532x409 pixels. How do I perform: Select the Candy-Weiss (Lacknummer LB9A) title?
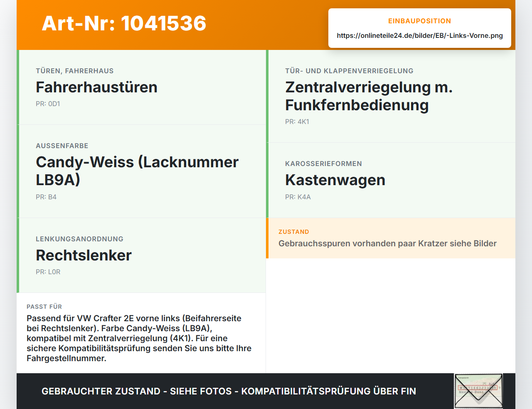(137, 171)
